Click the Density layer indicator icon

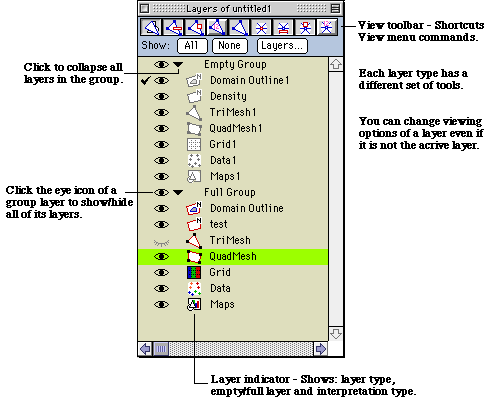[x=194, y=96]
